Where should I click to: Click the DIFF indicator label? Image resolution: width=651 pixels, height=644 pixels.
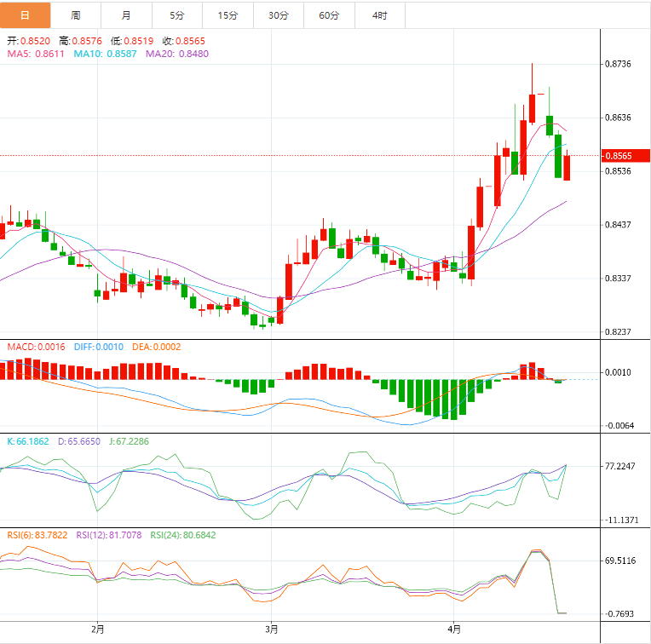(x=98, y=347)
